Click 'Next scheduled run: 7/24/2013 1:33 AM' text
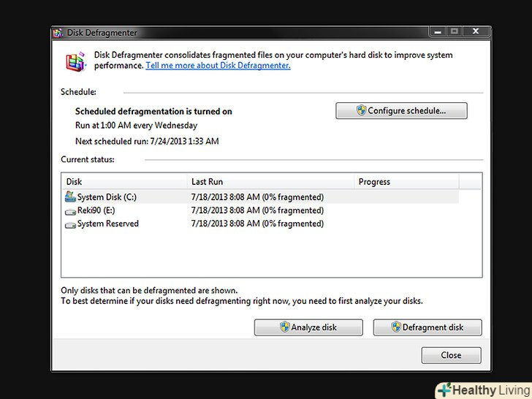 point(147,141)
